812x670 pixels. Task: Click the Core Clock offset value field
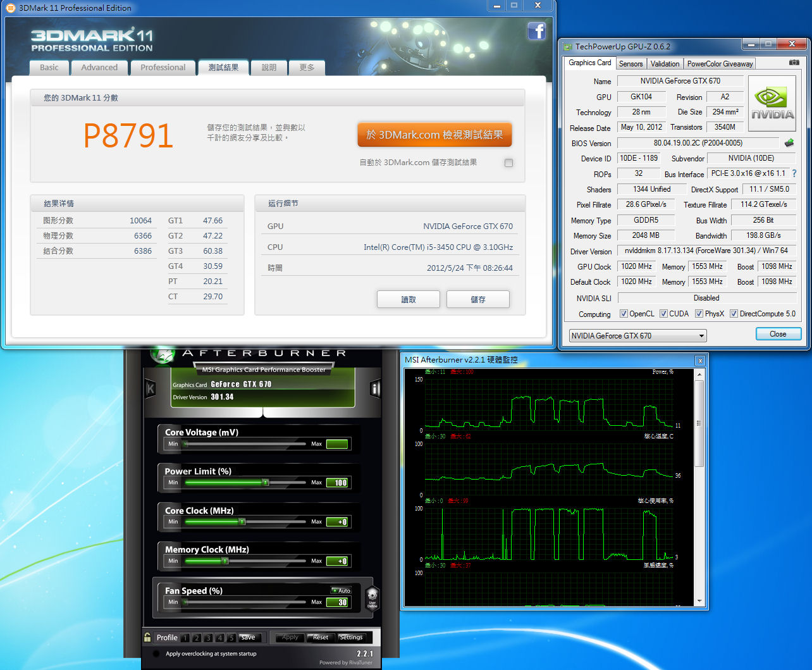click(x=337, y=522)
